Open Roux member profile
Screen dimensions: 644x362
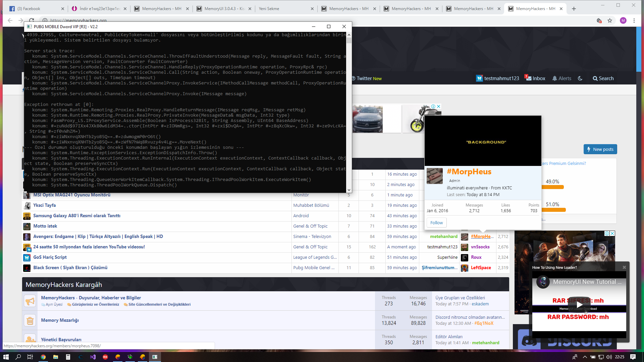(476, 257)
